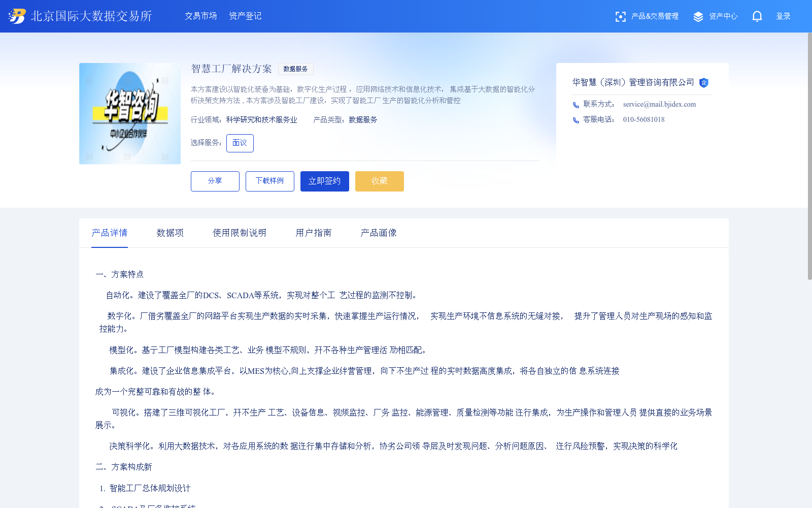Click the 产品类型 数据服务 value
This screenshot has width=812, height=508.
[363, 120]
